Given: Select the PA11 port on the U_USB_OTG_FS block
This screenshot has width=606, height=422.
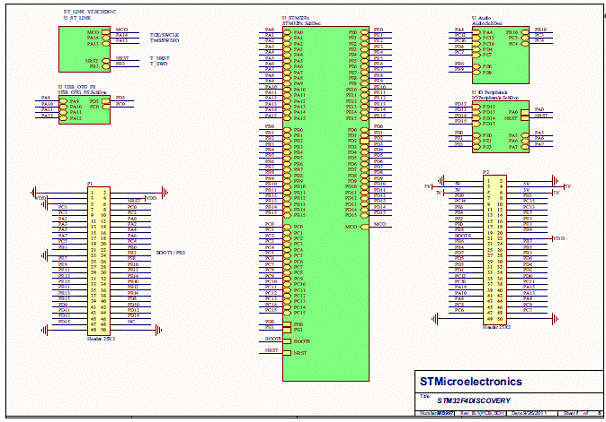Looking at the screenshot, I should [63, 112].
